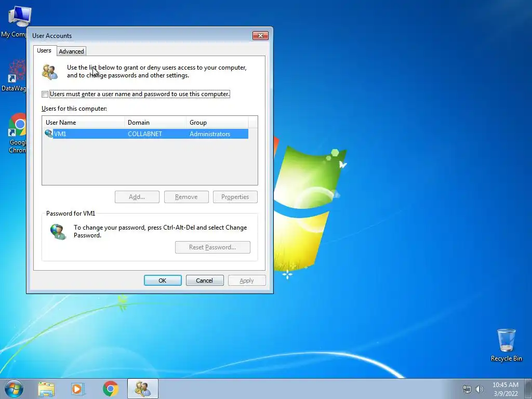Click the user icon in the Password for VM1 section

coord(58,231)
